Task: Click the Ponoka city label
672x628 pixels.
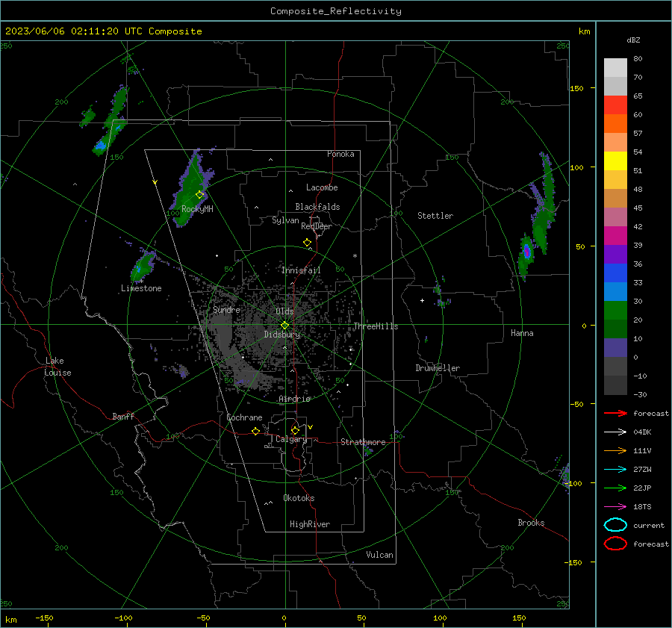Action: pos(340,154)
